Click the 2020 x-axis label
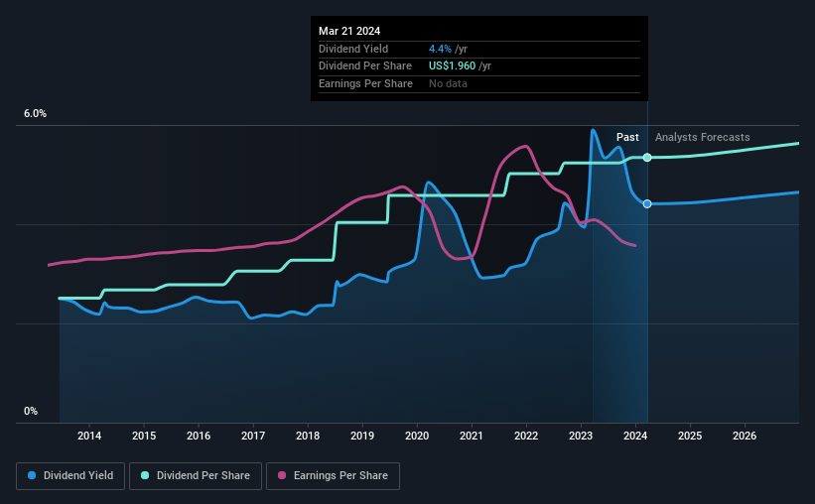 click(x=417, y=436)
